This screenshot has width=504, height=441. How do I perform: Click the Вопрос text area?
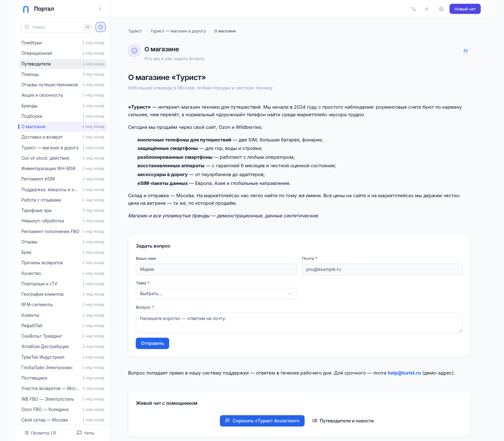(299, 323)
